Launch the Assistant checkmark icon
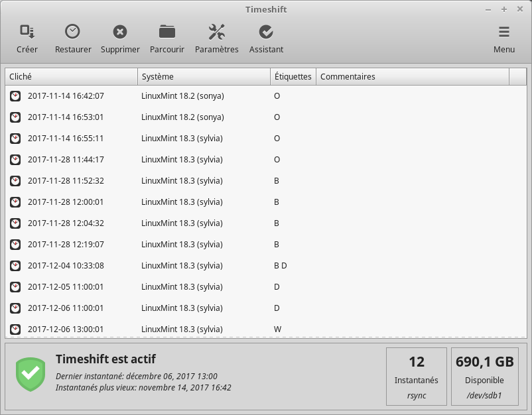Screen dimensions: 532x415 [266, 32]
